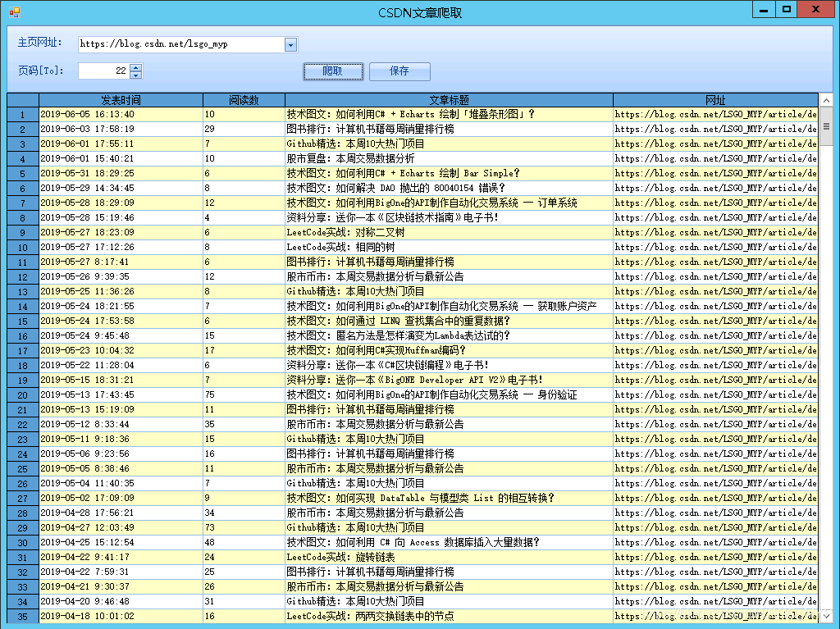The width and height of the screenshot is (840, 629).
Task: Click title DataTable 与模型类 List 的相互转换
Action: click(x=449, y=498)
